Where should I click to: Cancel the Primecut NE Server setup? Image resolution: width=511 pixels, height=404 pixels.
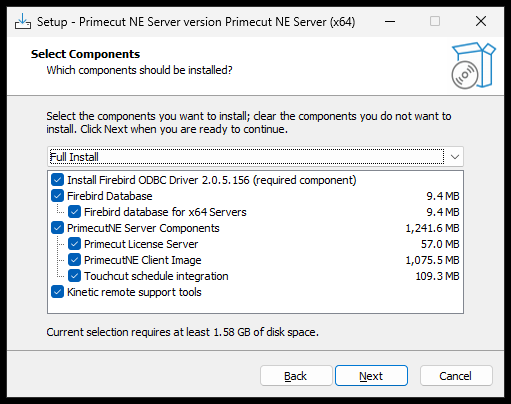coord(456,376)
